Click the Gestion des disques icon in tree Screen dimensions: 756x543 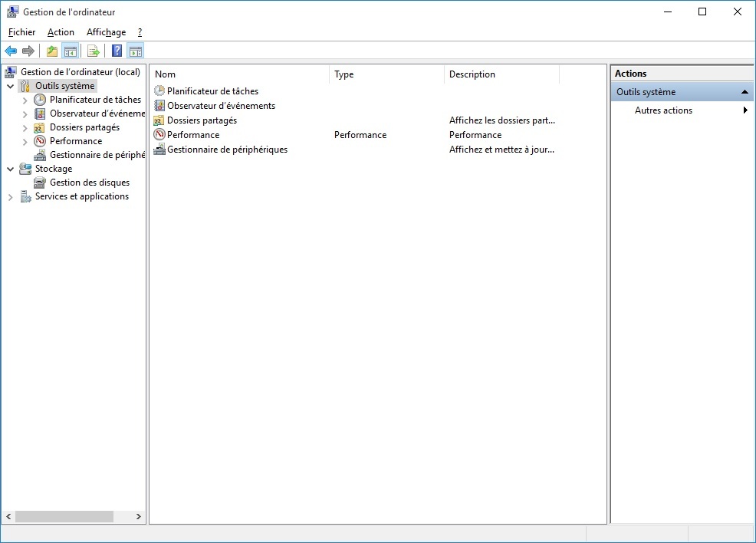coord(40,183)
